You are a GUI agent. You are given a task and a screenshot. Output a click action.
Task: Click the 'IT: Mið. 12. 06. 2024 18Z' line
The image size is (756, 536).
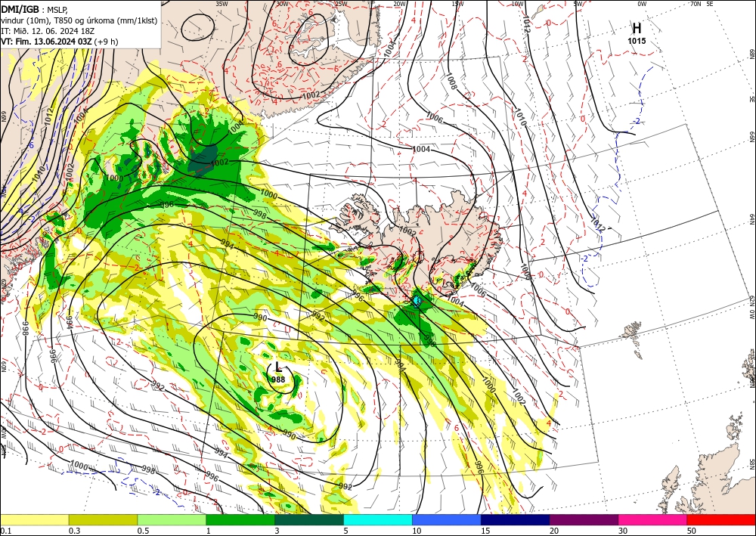(x=48, y=31)
